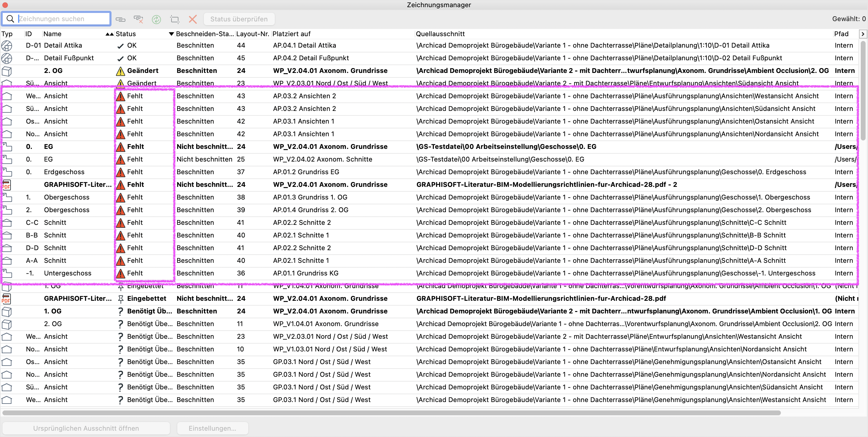
Task: Click red warning icon for Untergeschoss row
Action: click(120, 274)
